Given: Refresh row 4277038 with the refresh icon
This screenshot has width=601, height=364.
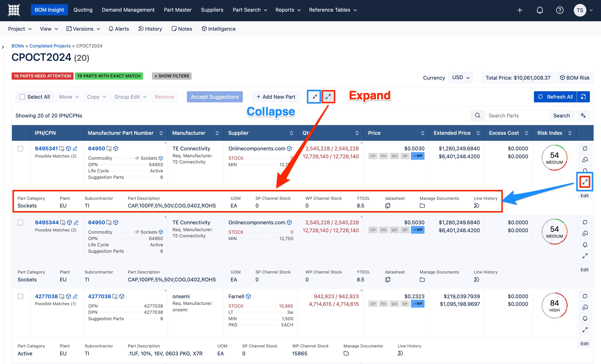Looking at the screenshot, I should tap(585, 296).
